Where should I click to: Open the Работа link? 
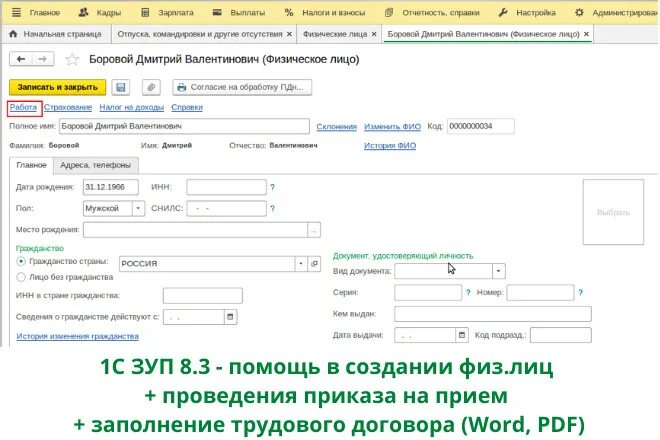click(x=24, y=107)
